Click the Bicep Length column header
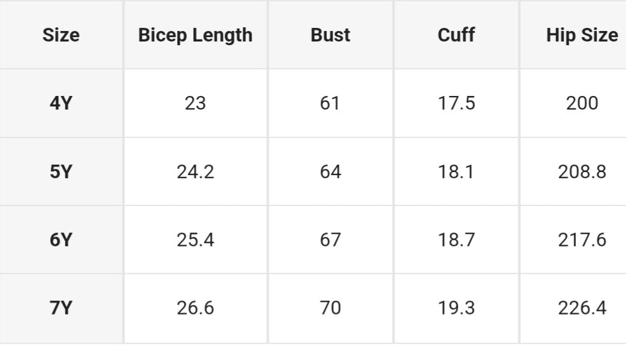Image resolution: width=644 pixels, height=351 pixels. [195, 35]
